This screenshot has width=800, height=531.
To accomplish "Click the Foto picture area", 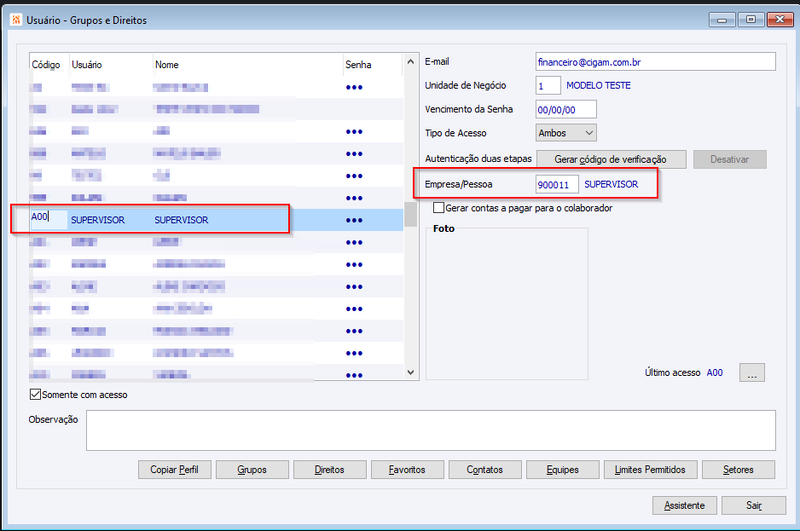I will (x=507, y=304).
